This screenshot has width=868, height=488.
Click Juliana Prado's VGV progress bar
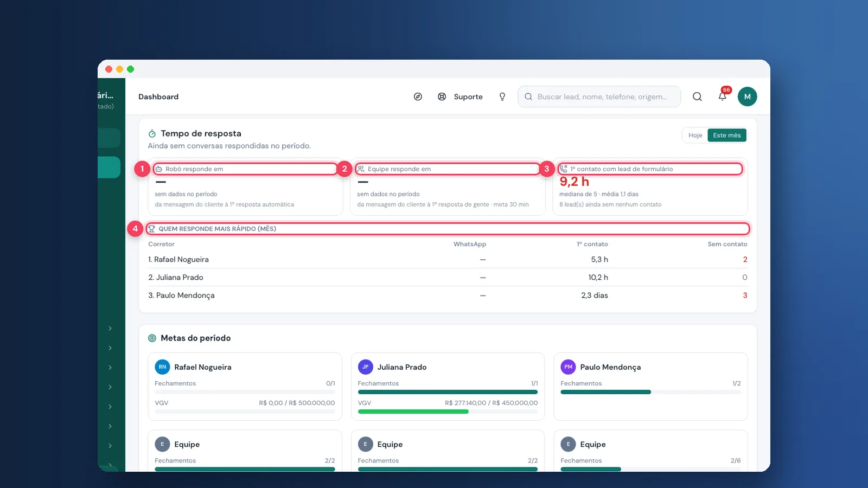pos(448,412)
